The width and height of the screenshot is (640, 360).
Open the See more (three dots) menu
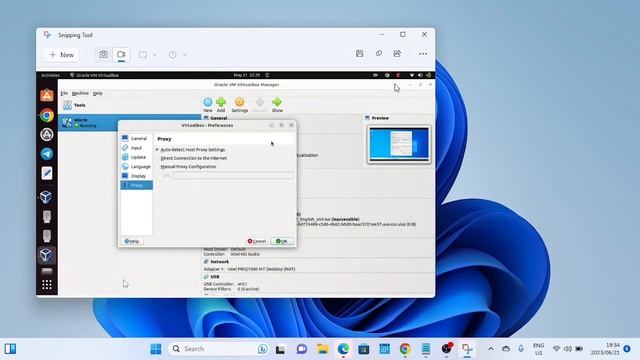(x=423, y=53)
